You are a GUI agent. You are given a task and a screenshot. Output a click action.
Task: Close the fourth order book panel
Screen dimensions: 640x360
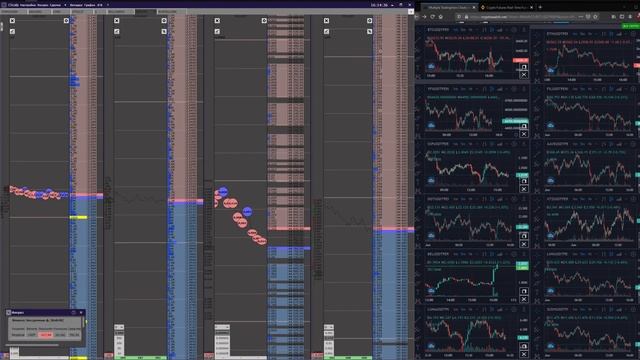[x=327, y=20]
